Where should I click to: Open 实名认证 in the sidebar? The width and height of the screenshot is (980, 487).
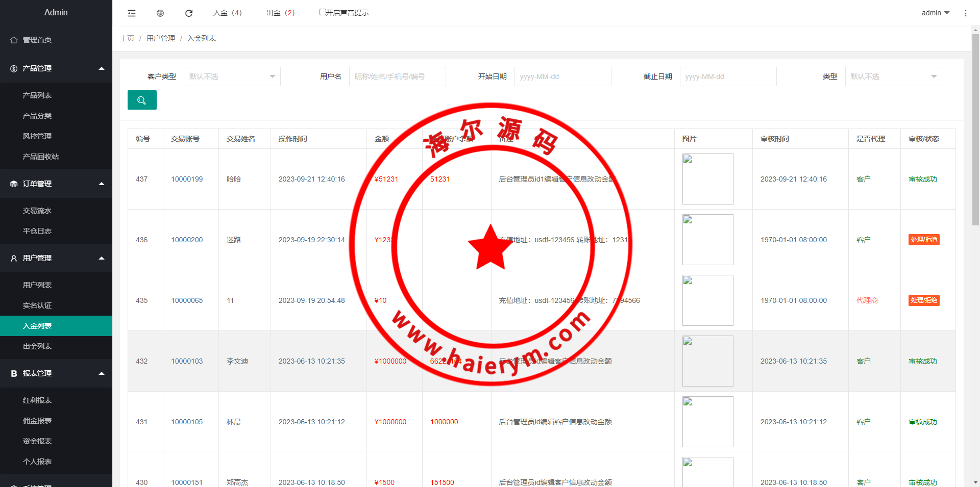click(37, 305)
